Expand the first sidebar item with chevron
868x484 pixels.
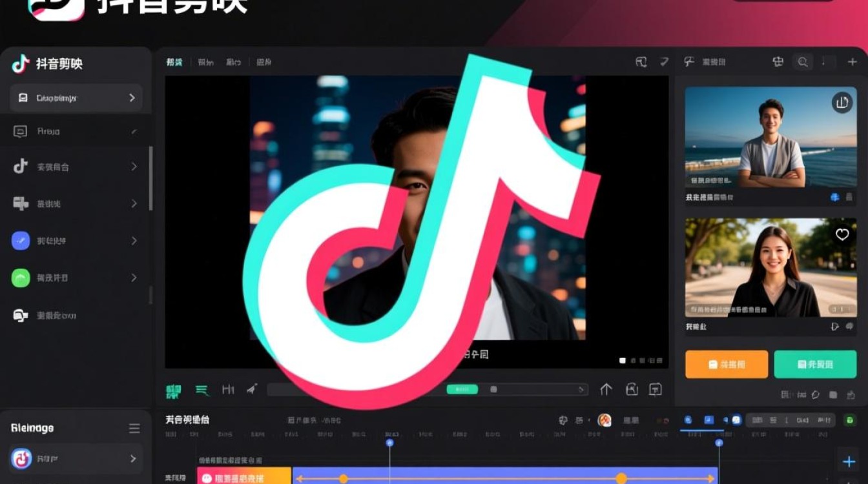tap(133, 97)
